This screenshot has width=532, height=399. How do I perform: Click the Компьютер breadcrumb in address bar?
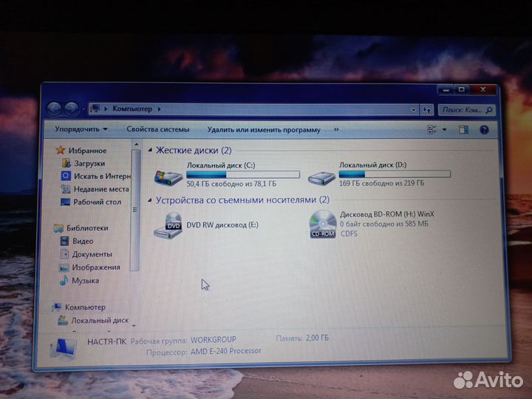132,109
